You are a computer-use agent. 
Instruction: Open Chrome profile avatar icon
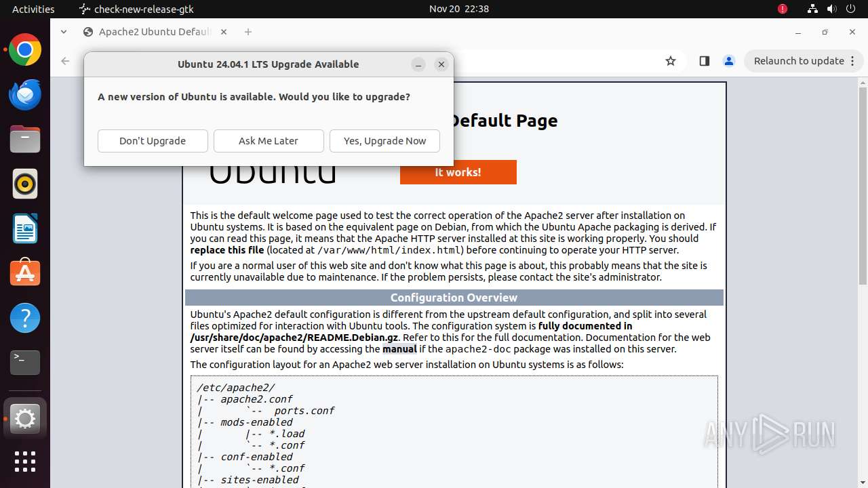(729, 61)
